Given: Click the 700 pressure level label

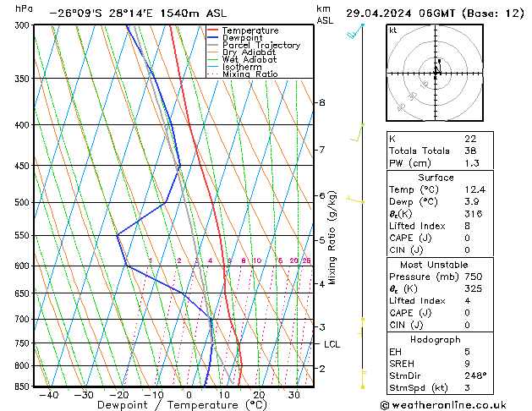Looking at the screenshot, I should pyautogui.click(x=24, y=320).
